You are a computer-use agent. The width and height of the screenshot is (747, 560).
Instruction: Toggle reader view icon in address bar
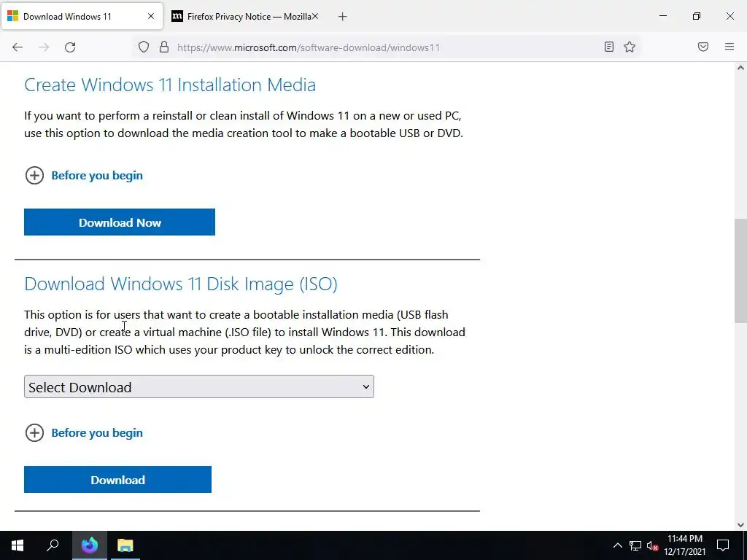coord(609,47)
